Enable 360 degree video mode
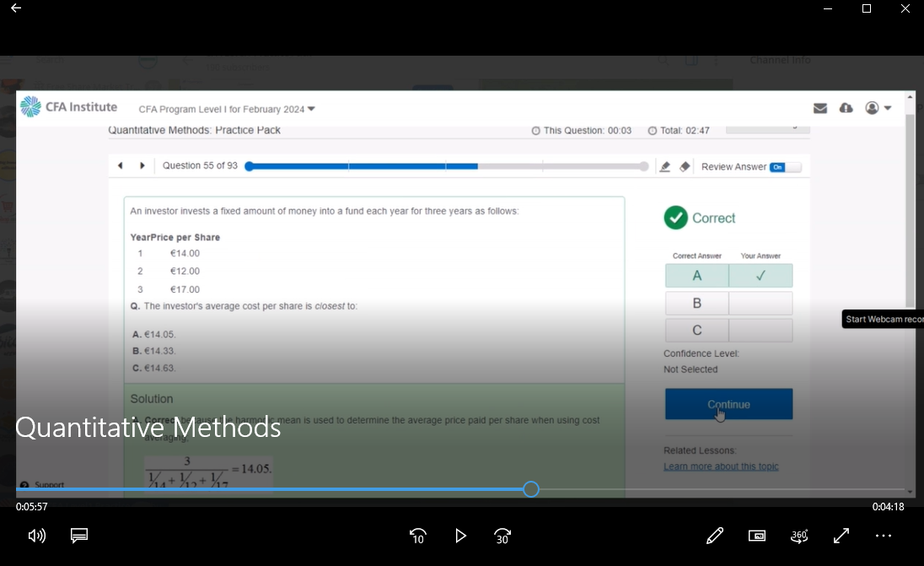924x566 pixels. (799, 536)
